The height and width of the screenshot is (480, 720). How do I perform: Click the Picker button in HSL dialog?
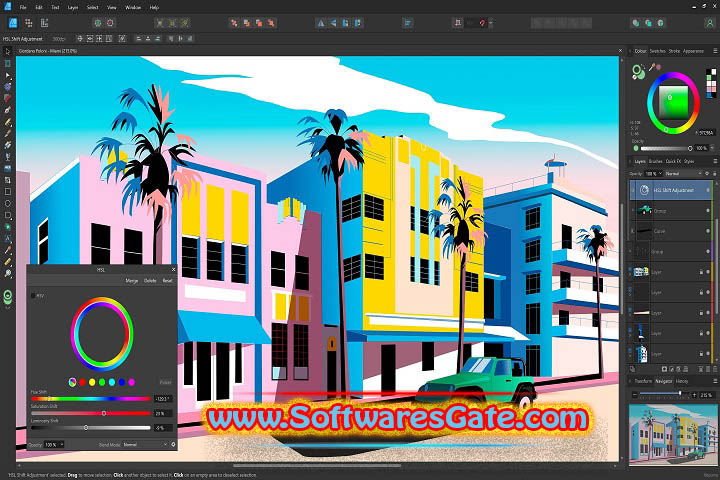(165, 382)
